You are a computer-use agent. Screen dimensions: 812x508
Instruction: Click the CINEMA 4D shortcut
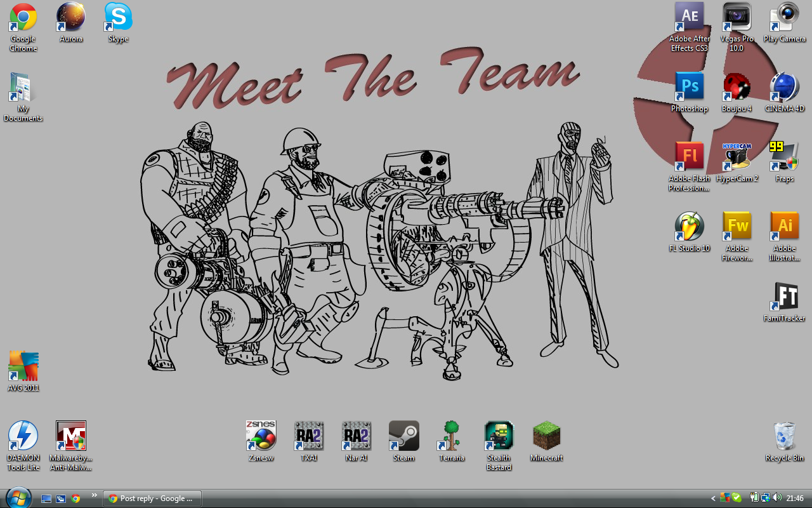pos(785,88)
